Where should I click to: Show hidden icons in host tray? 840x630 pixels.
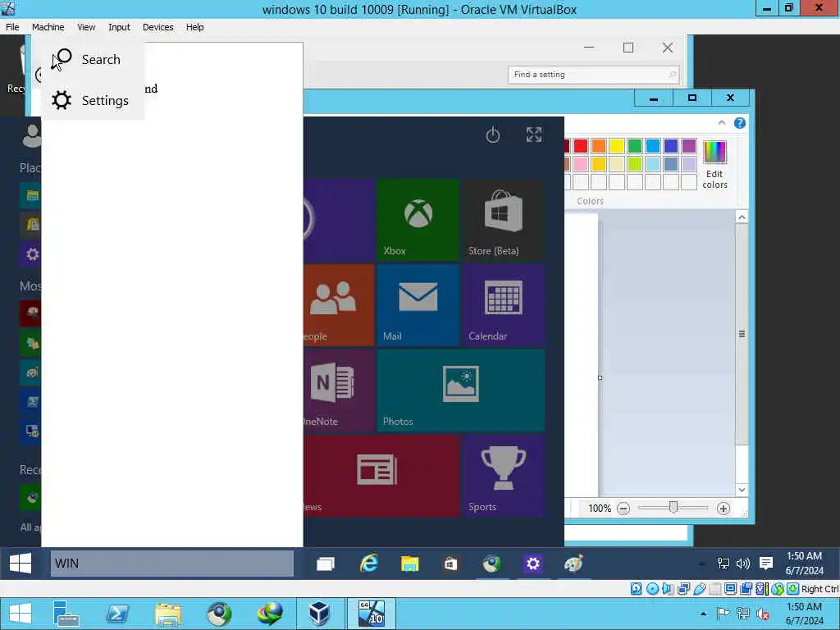703,614
